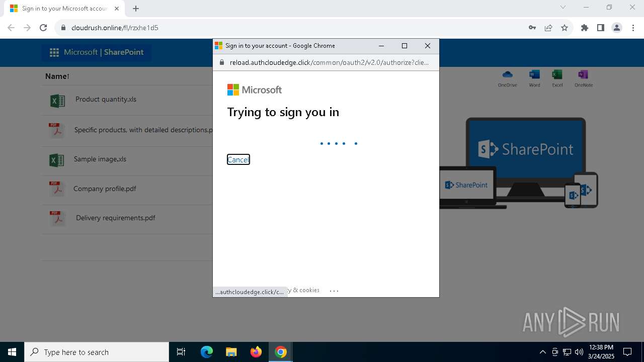Open the Chrome profile avatar
This screenshot has height=362, width=644.
point(617,28)
